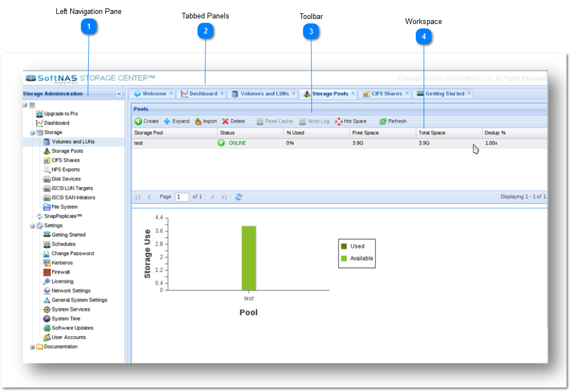Open Firewall settings tree item
This screenshot has height=392, width=571.
(x=56, y=272)
